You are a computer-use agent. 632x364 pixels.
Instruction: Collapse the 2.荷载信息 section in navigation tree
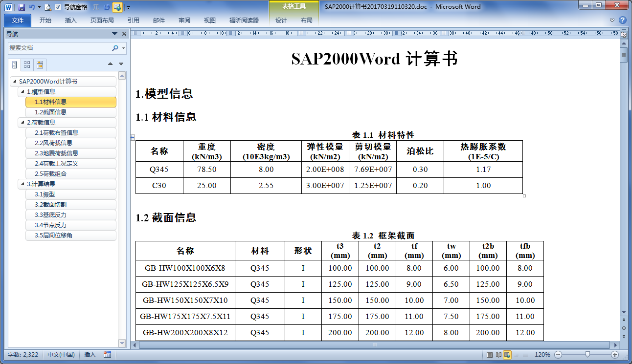(22, 122)
